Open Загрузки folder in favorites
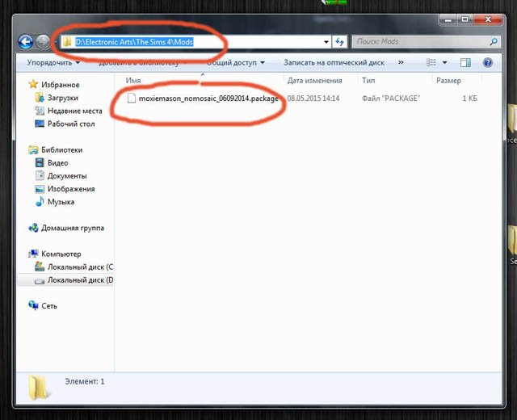517x420 pixels. point(62,98)
